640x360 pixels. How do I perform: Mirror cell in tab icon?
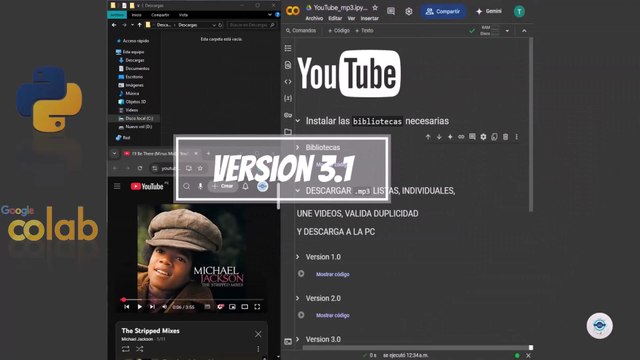point(494,137)
